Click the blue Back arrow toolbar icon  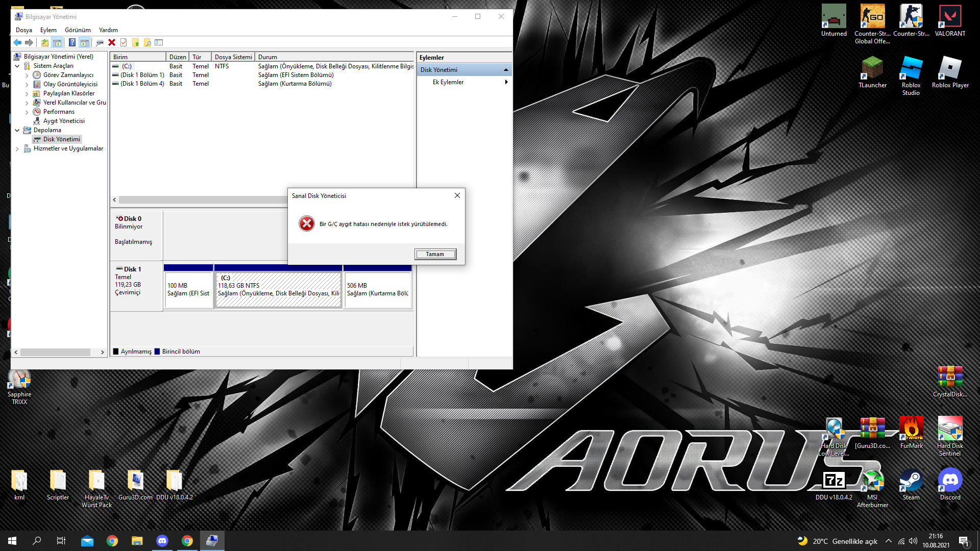point(17,43)
